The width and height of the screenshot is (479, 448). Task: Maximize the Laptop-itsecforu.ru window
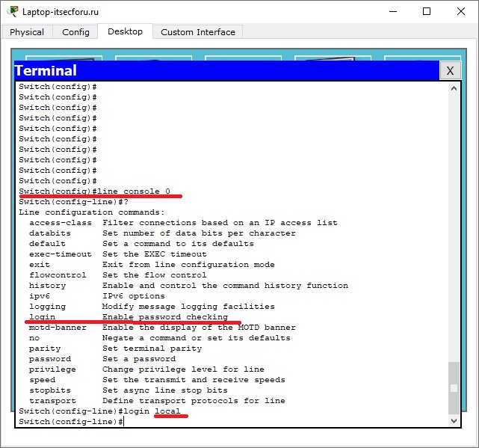click(x=427, y=12)
